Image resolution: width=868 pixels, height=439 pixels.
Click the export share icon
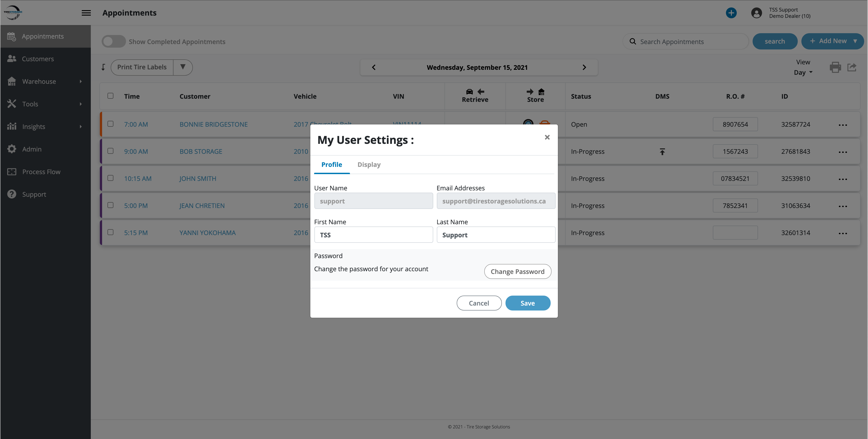pyautogui.click(x=852, y=67)
